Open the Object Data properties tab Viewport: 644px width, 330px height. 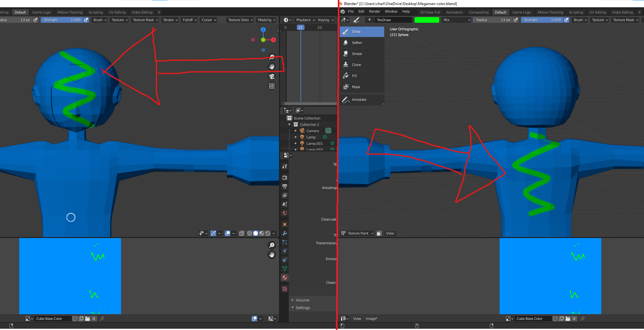point(285,269)
